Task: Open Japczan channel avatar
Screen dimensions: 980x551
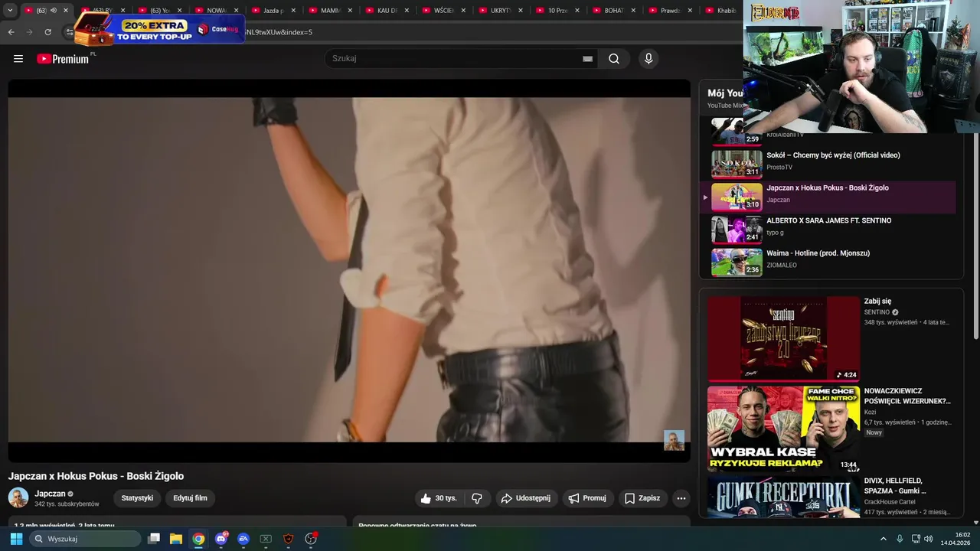Action: pyautogui.click(x=18, y=497)
